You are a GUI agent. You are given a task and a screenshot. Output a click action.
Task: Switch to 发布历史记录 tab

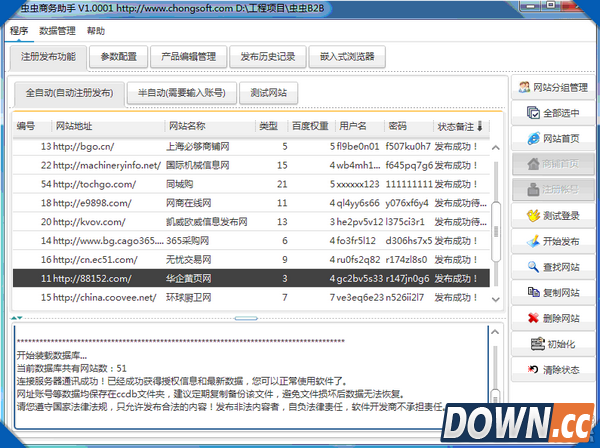pos(268,57)
